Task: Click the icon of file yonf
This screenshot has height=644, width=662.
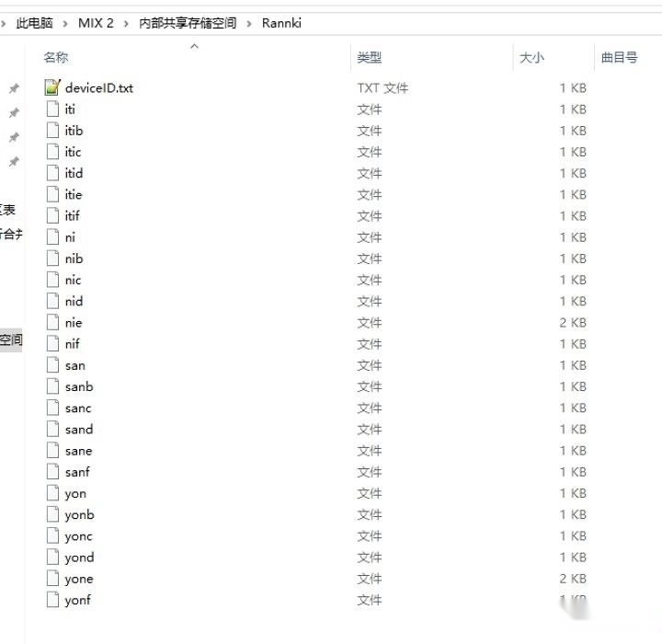Action: tap(51, 600)
